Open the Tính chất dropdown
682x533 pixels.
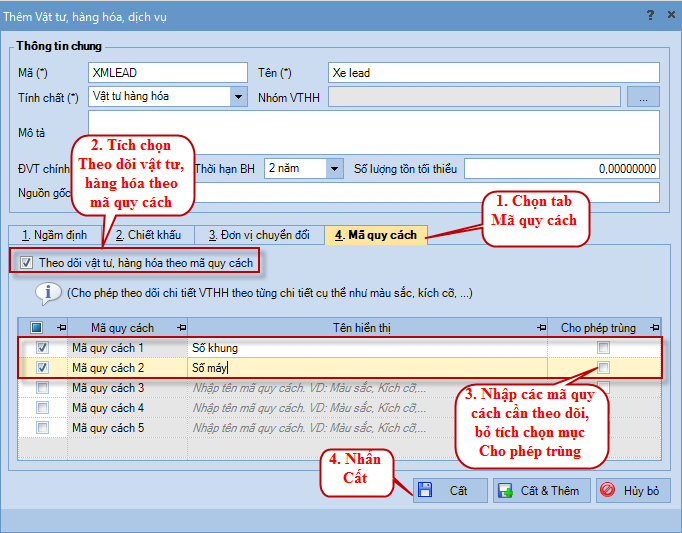point(238,97)
